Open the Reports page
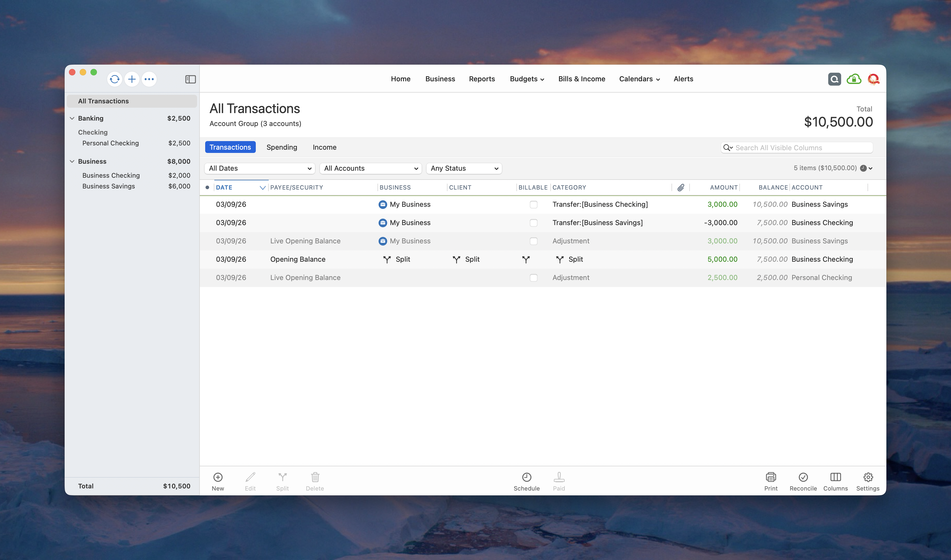The image size is (951, 560). click(x=481, y=79)
